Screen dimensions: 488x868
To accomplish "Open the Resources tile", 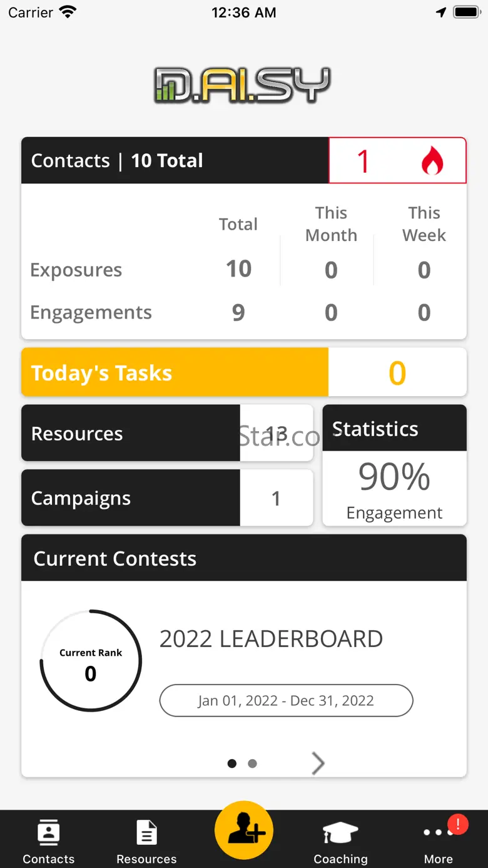I will point(131,434).
